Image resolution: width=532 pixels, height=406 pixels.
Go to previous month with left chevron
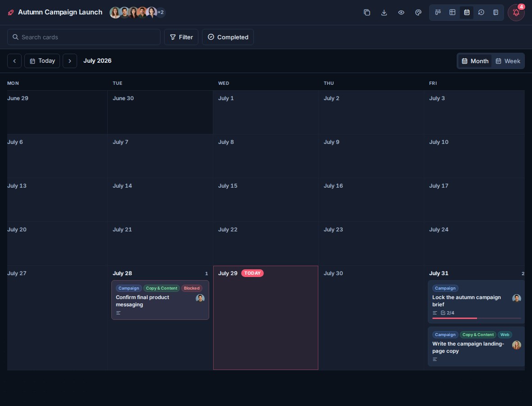[14, 61]
